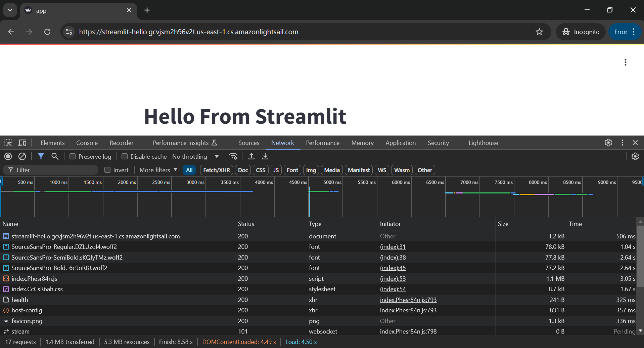Switch to the Elements tab

click(x=52, y=143)
